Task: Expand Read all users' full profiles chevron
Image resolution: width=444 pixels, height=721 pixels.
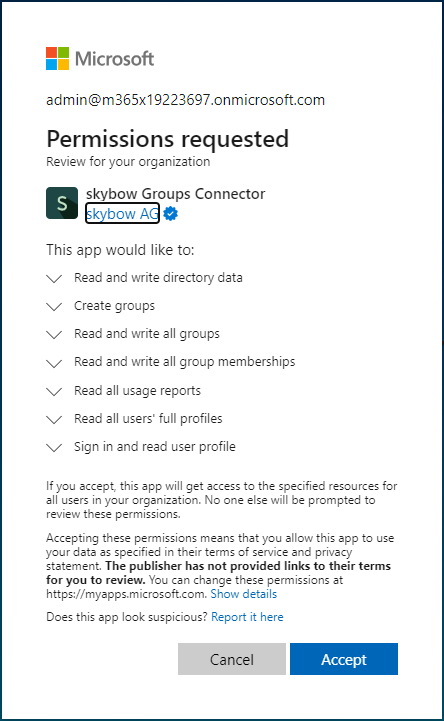Action: (x=54, y=419)
